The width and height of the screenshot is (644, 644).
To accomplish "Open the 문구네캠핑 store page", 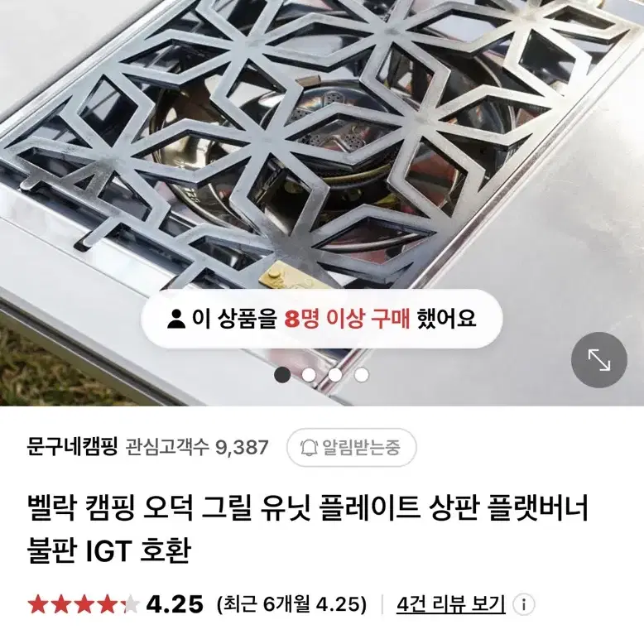I will click(73, 447).
